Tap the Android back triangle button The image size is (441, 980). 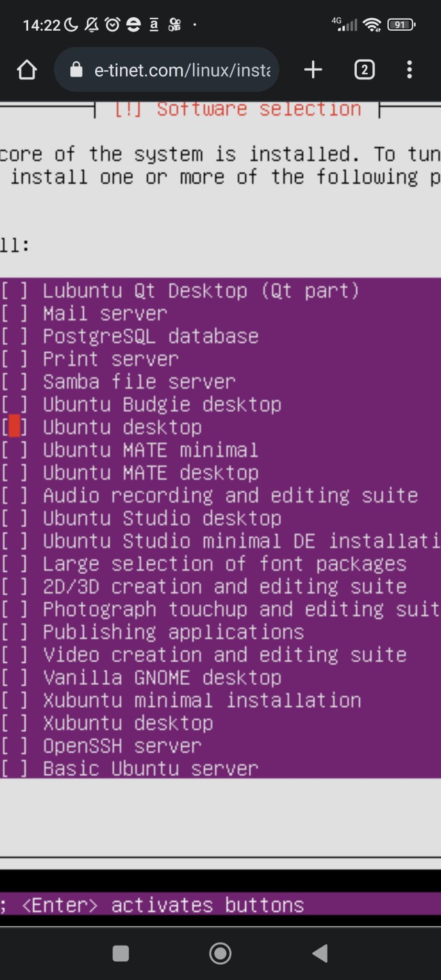pos(320,953)
